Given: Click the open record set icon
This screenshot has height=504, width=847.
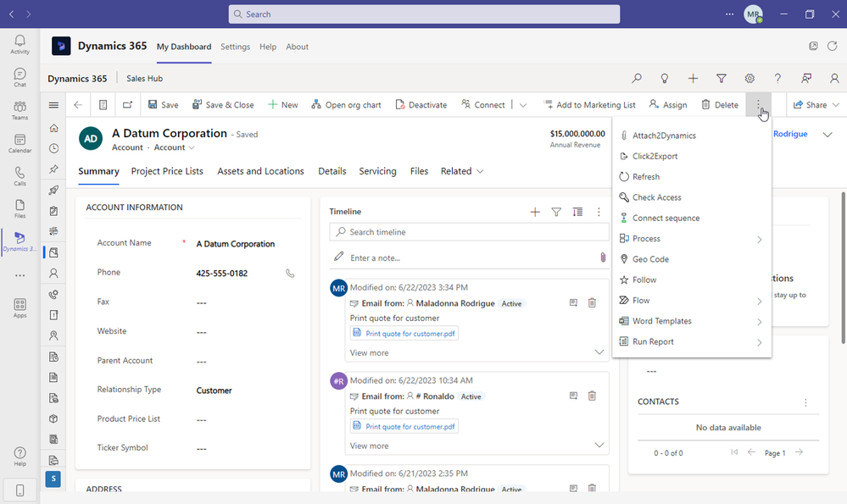Looking at the screenshot, I should pyautogui.click(x=103, y=105).
